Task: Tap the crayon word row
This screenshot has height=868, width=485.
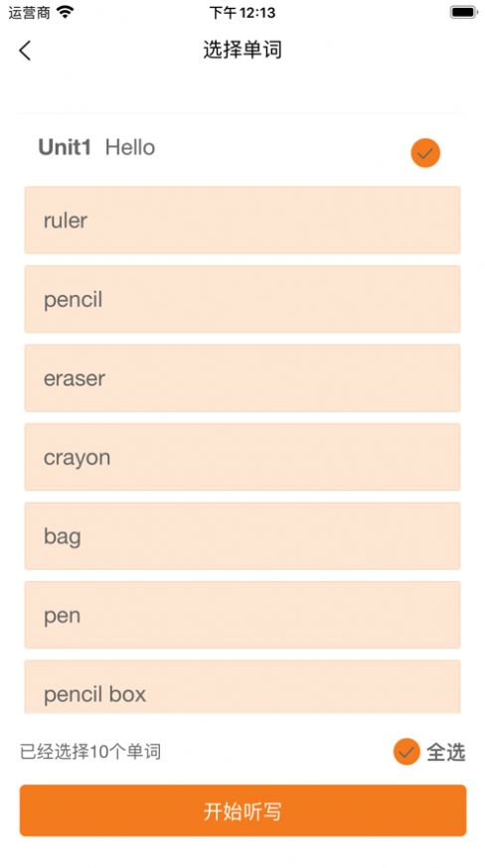Action: pyautogui.click(x=242, y=457)
